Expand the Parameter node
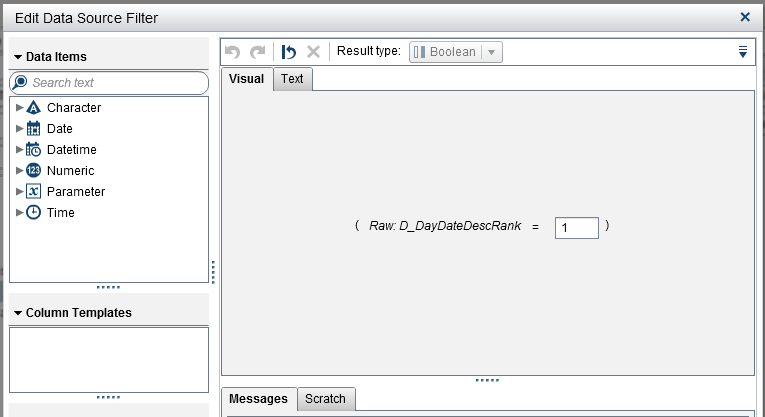This screenshot has height=417, width=765. [20, 191]
